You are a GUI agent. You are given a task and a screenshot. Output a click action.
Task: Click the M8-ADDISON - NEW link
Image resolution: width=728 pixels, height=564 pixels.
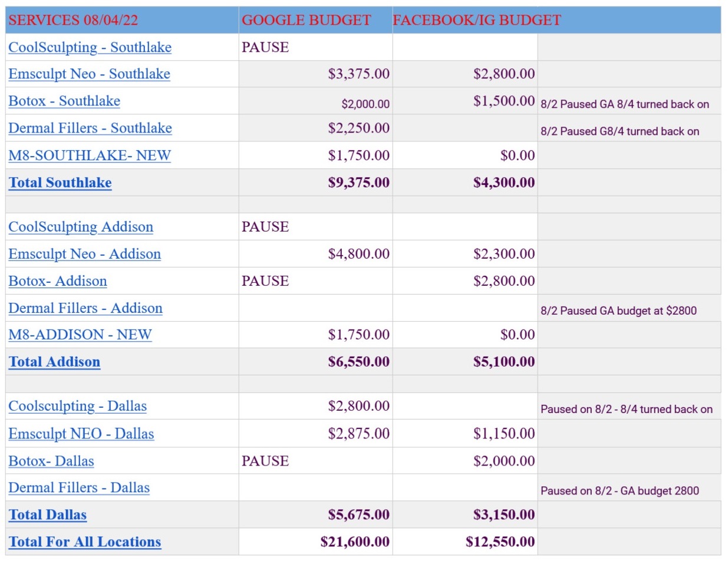coord(80,335)
